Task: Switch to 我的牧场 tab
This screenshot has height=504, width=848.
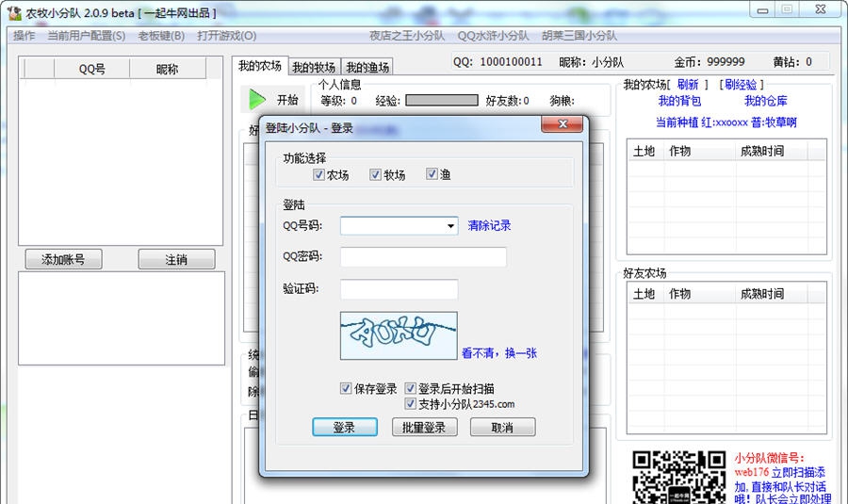Action: point(314,67)
